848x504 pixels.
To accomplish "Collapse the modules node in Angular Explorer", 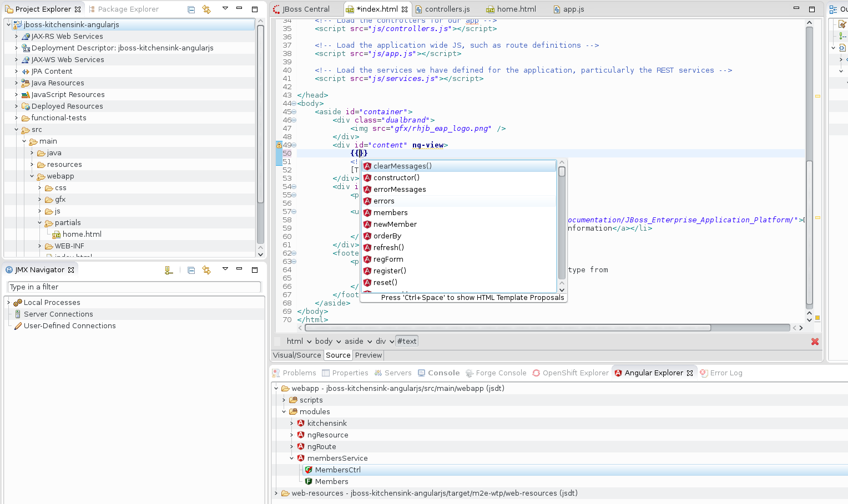I will pos(284,411).
